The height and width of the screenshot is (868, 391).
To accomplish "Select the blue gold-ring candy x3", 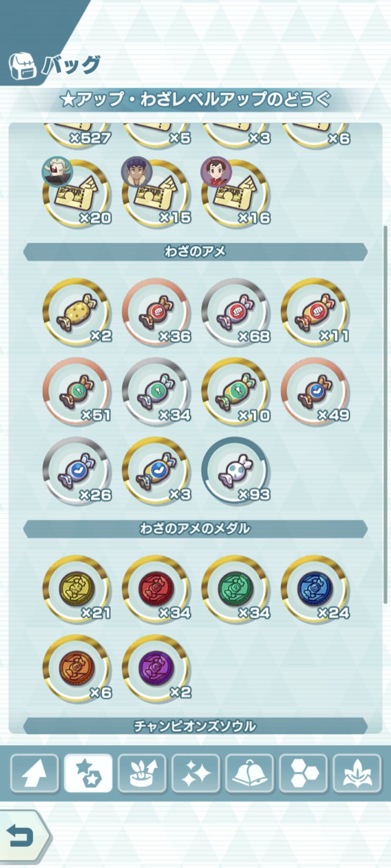I will pyautogui.click(x=156, y=471).
